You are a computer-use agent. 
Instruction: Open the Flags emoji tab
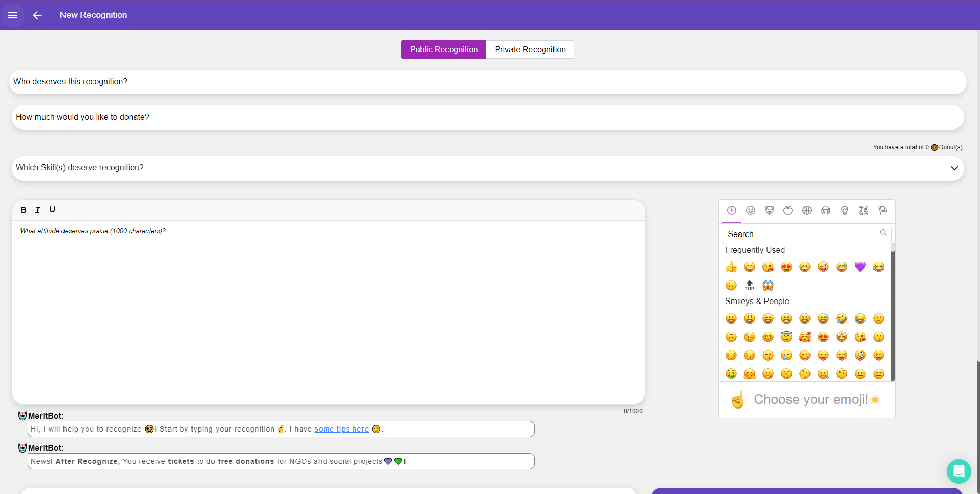pyautogui.click(x=883, y=210)
